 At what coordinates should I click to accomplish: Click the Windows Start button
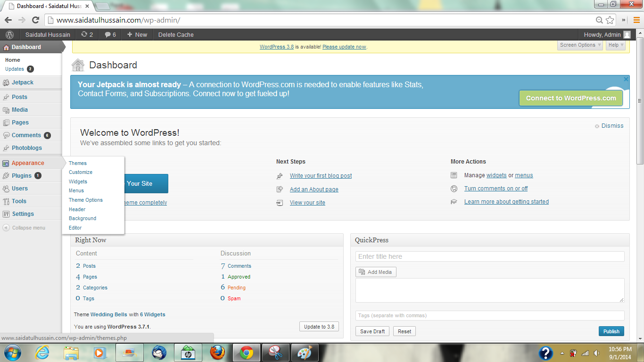(x=12, y=353)
